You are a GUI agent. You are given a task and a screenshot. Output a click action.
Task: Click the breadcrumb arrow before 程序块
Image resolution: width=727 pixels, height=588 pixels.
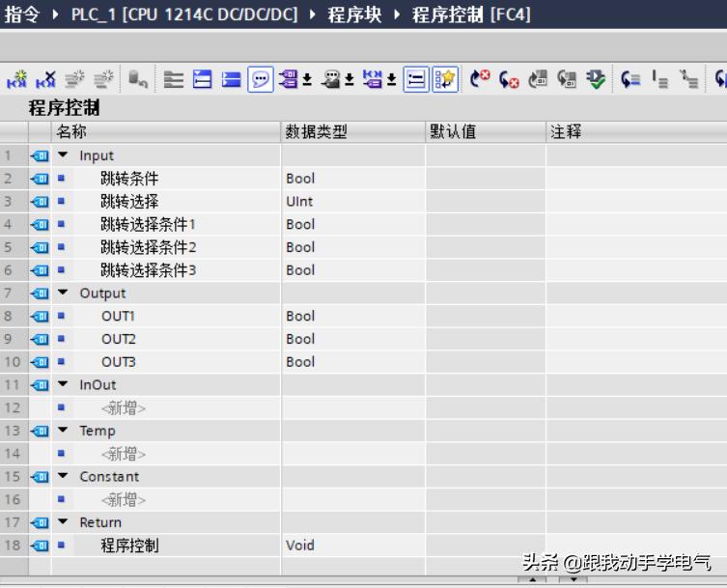click(313, 14)
